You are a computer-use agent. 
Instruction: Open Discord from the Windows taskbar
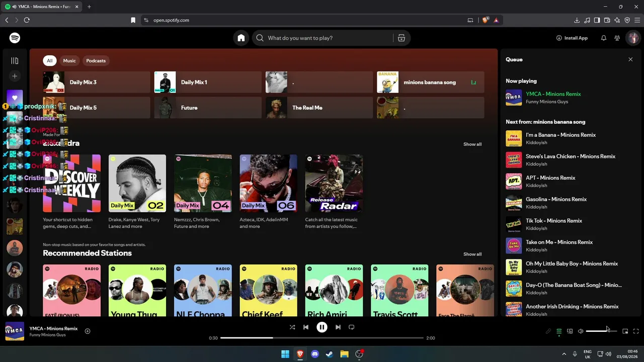(x=315, y=354)
